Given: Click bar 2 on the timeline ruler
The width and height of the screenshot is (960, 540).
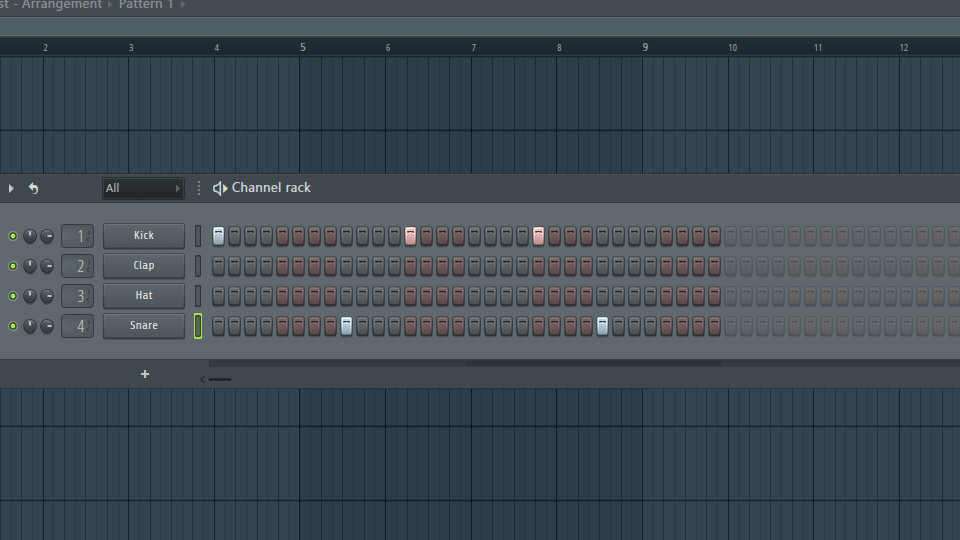Looking at the screenshot, I should [45, 47].
